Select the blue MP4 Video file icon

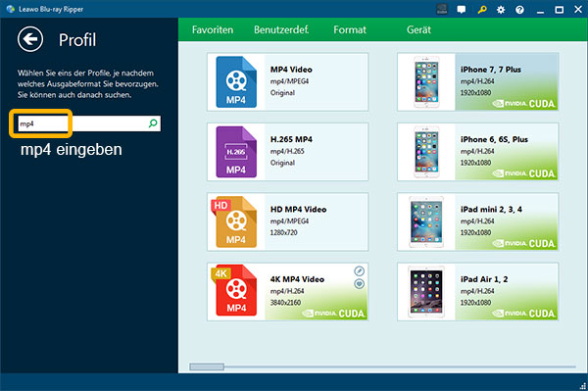coord(236,81)
